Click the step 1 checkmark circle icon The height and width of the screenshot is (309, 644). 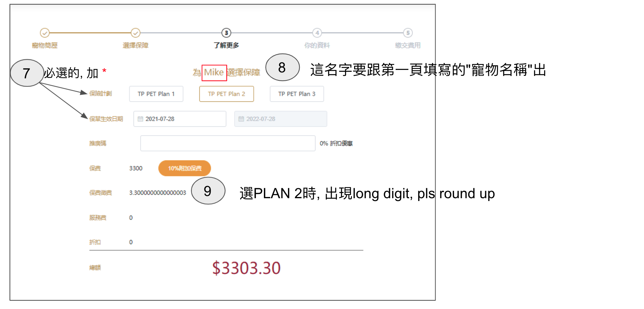click(45, 33)
